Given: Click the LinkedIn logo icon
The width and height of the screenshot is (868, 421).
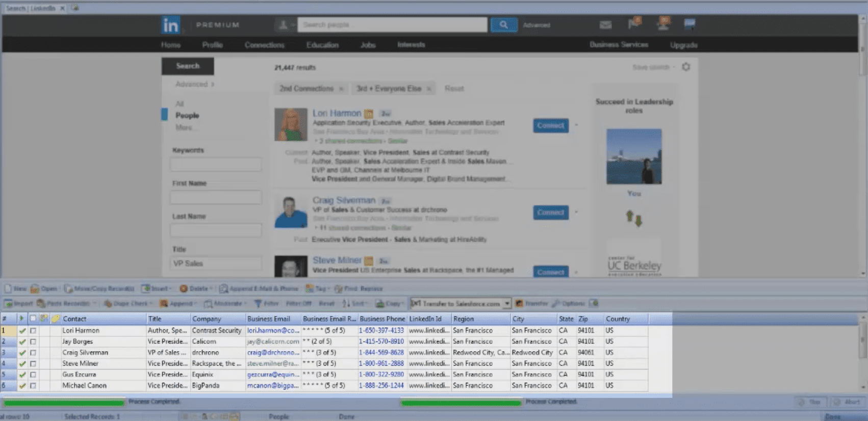Looking at the screenshot, I should coord(170,25).
